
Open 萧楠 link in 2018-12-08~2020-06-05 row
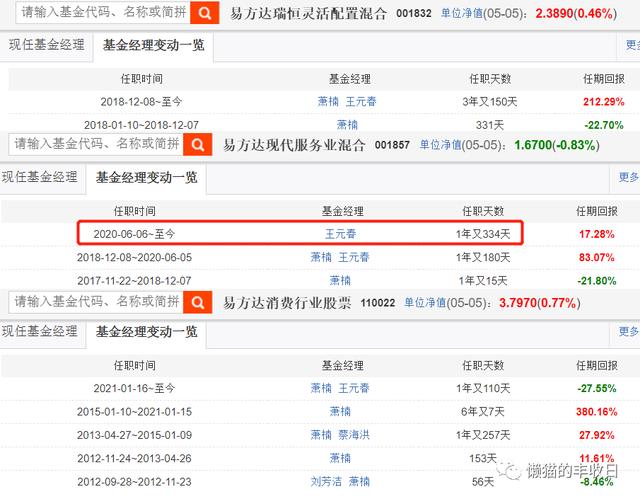321,257
